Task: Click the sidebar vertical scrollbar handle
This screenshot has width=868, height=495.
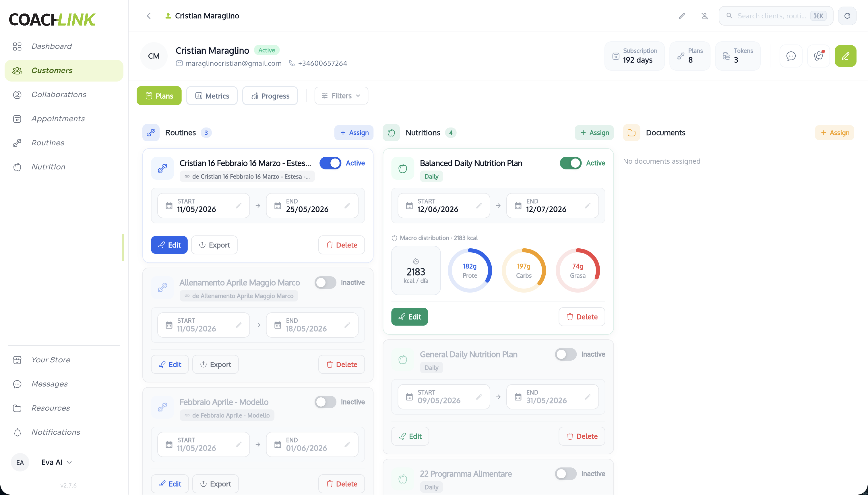Action: [x=123, y=247]
